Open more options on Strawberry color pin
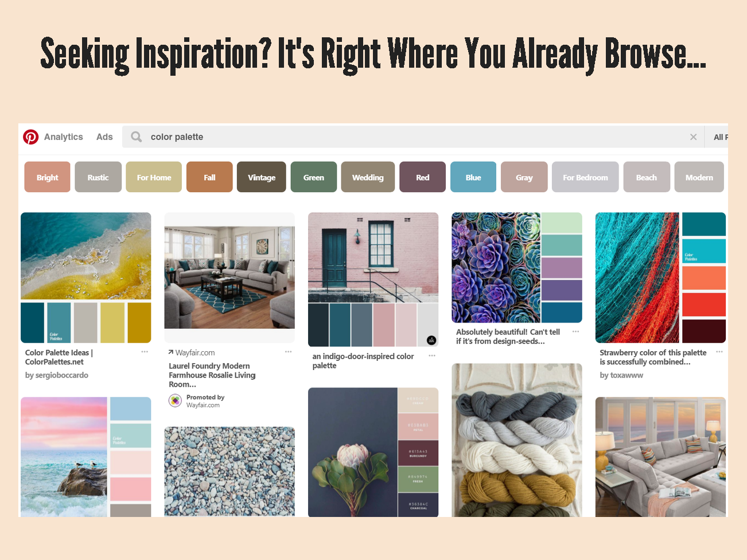This screenshot has height=560, width=747. (719, 352)
